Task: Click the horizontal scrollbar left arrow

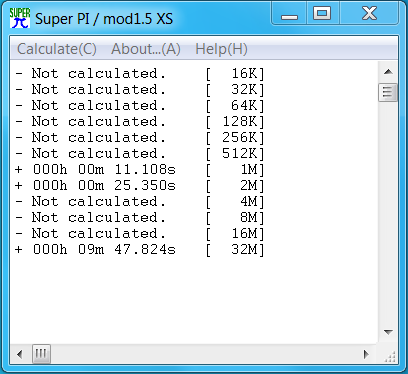Action: [x=20, y=354]
